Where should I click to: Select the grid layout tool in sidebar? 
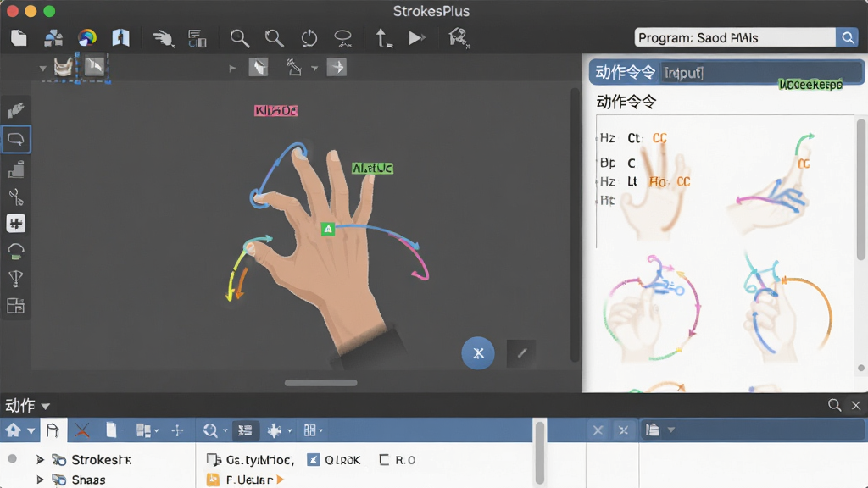16,306
